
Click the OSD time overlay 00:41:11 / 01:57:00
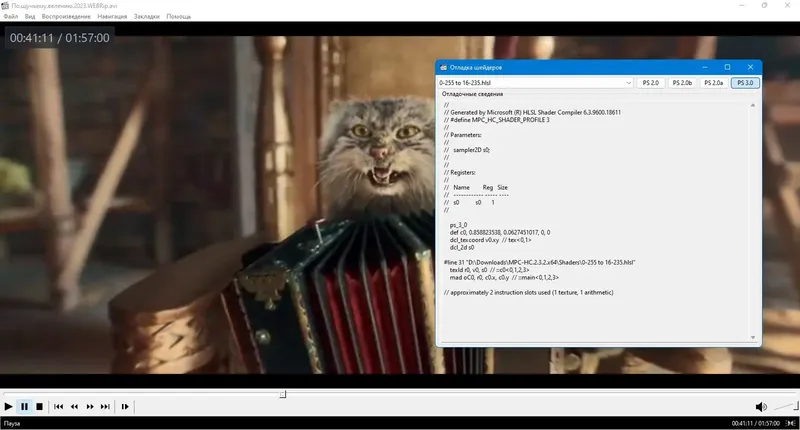pyautogui.click(x=60, y=38)
